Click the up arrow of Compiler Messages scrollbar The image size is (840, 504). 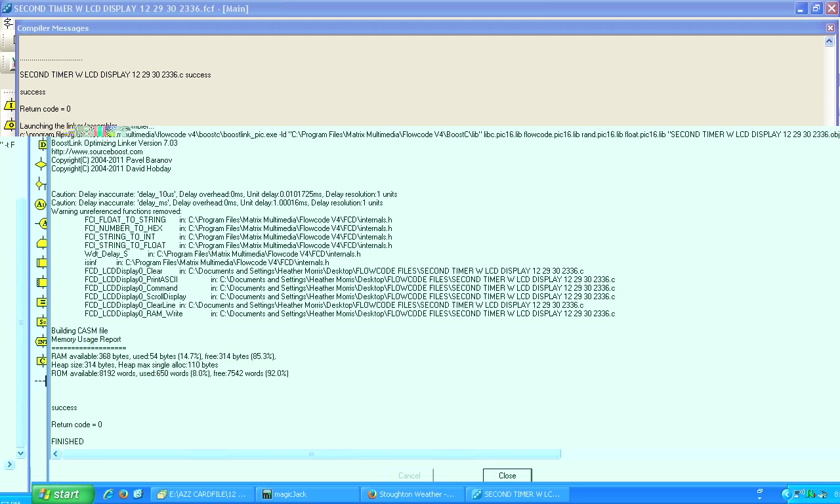pos(829,41)
